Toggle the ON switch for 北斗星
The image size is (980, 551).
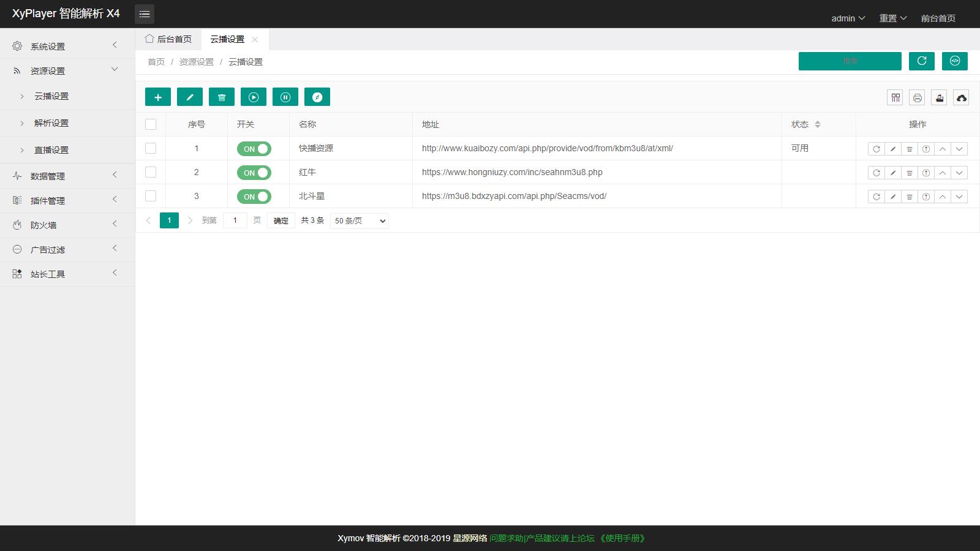[254, 197]
